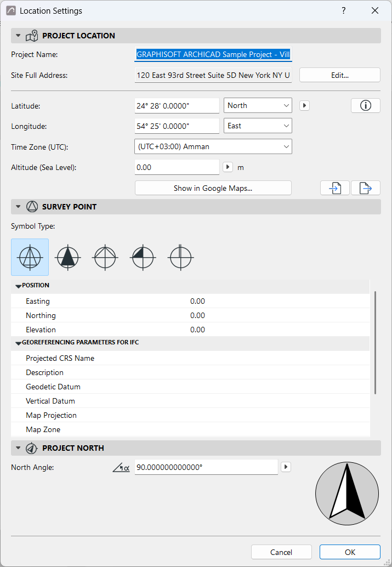The image size is (392, 567).
Task: Collapse the Survey Point panel
Action: coord(18,207)
